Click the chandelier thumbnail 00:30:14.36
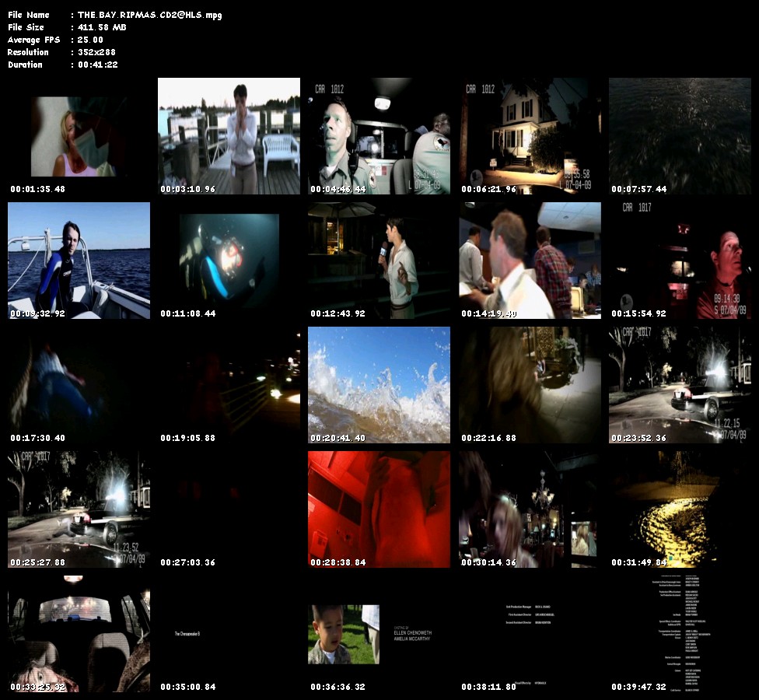 [530, 509]
